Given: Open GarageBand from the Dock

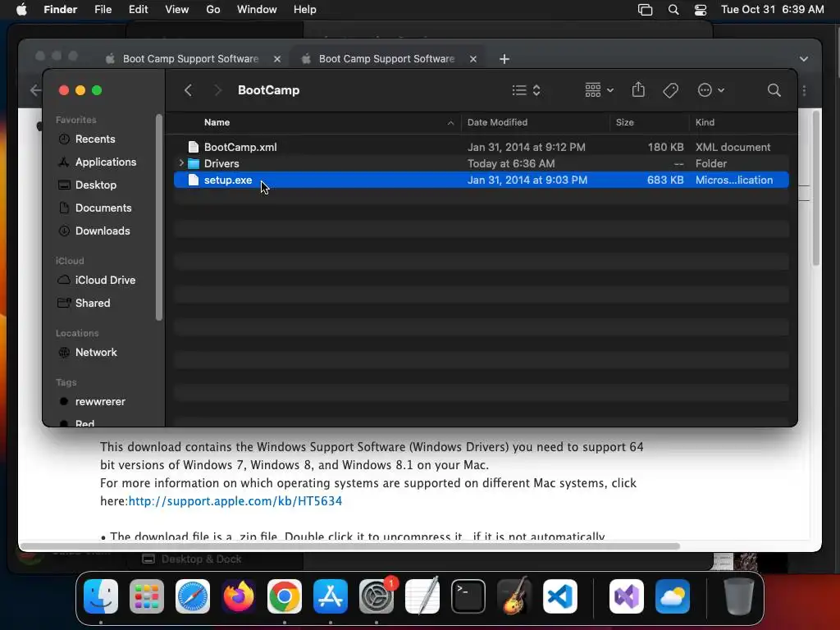Looking at the screenshot, I should point(514,596).
